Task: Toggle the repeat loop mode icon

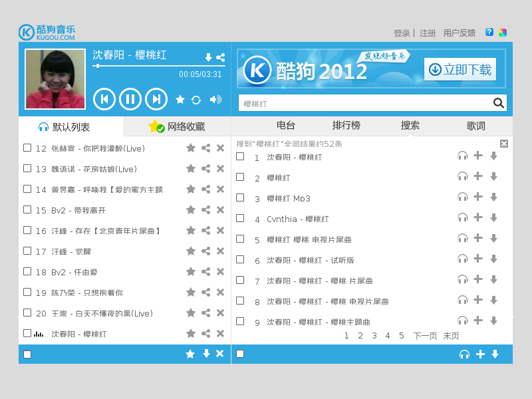Action: [x=196, y=100]
